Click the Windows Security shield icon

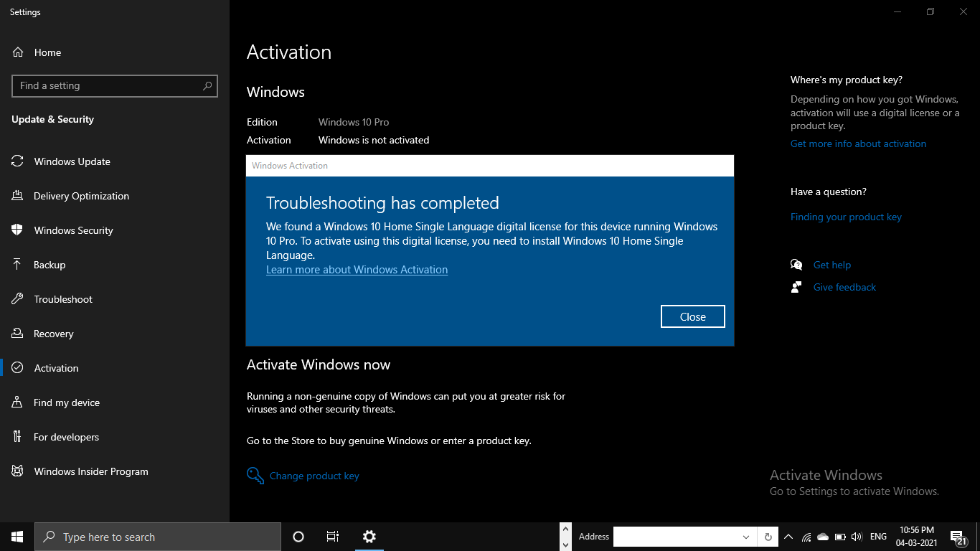[17, 230]
